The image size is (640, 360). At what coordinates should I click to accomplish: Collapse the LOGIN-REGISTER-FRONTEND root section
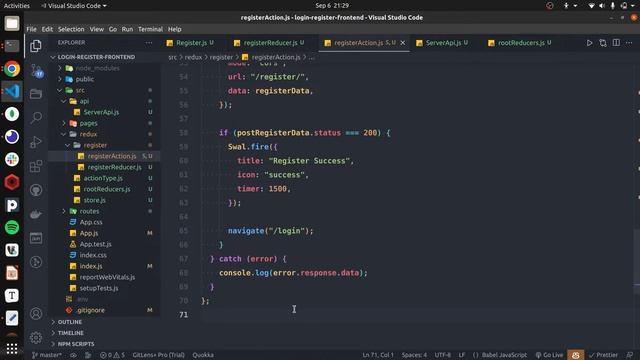(96, 57)
